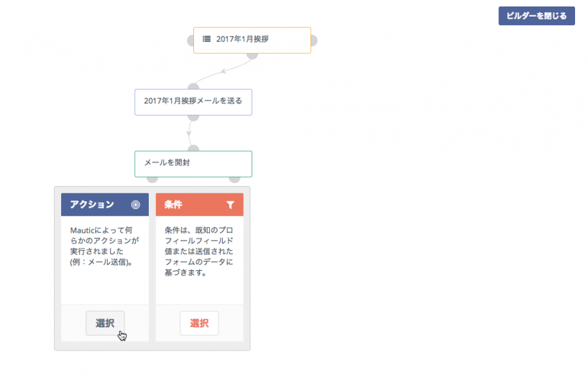Click top connector dot of メールを開封 node

193,149
